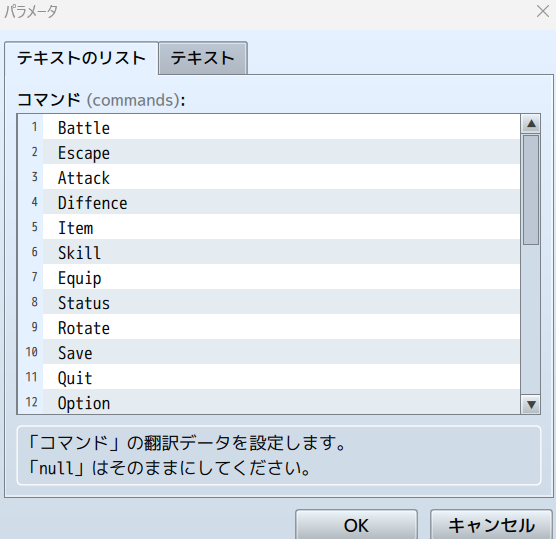Select the Battle row
Viewport: 556px width, 539px height.
(x=268, y=127)
